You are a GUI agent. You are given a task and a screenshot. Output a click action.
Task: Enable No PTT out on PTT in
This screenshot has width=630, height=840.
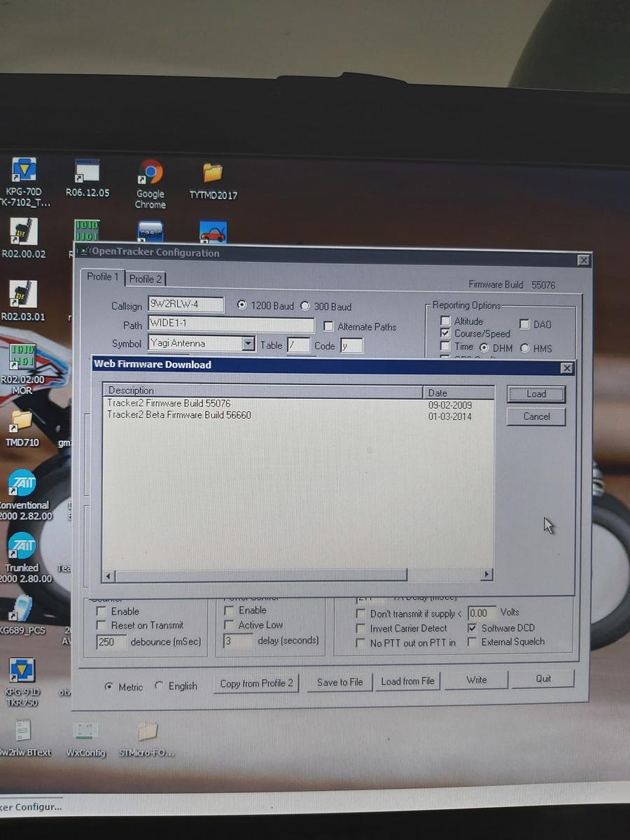[360, 643]
